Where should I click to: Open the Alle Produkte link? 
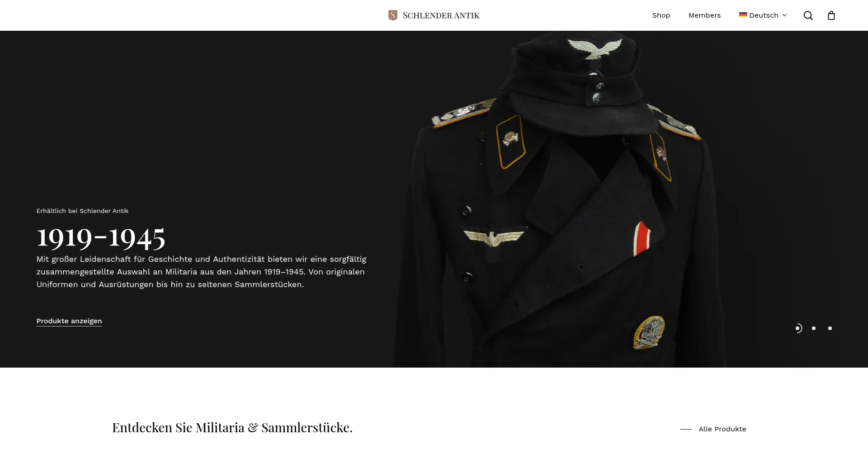coord(722,429)
